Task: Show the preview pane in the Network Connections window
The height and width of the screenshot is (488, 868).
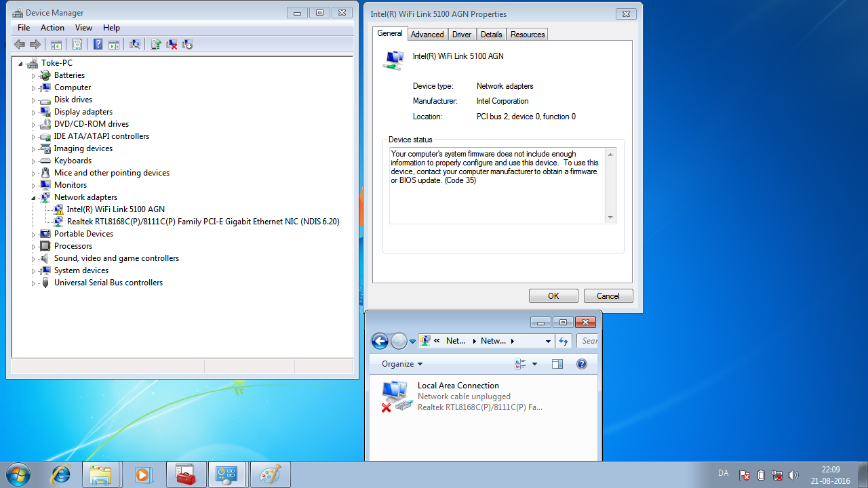Action: click(557, 364)
